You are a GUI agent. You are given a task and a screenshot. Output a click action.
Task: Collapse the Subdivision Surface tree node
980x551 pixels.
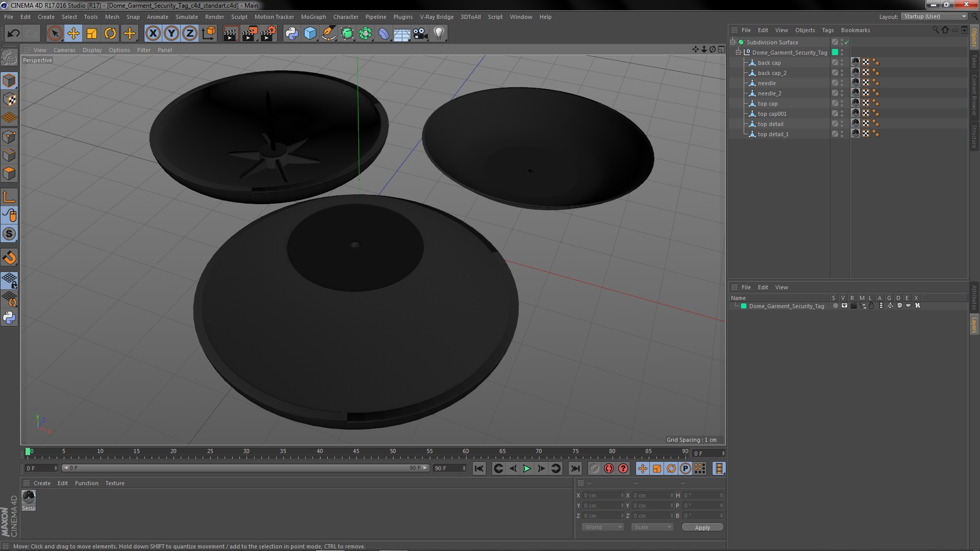(x=733, y=42)
